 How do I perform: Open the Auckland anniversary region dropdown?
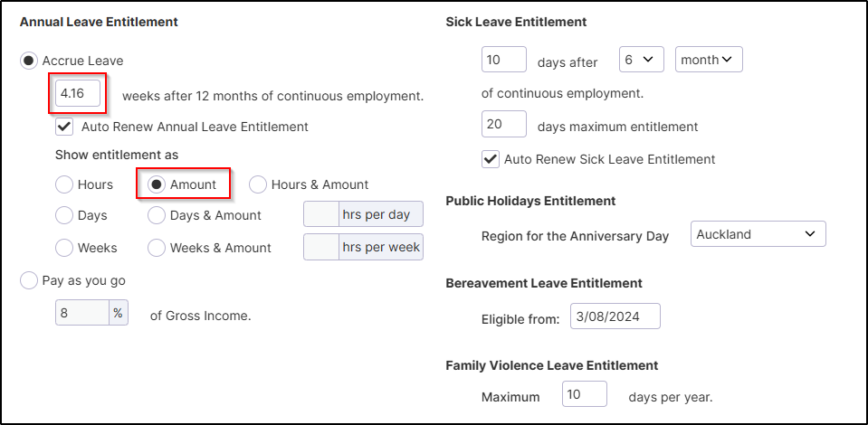point(758,234)
